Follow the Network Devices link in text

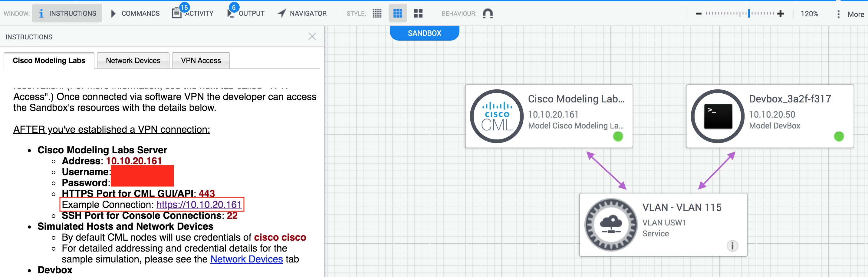click(x=246, y=259)
